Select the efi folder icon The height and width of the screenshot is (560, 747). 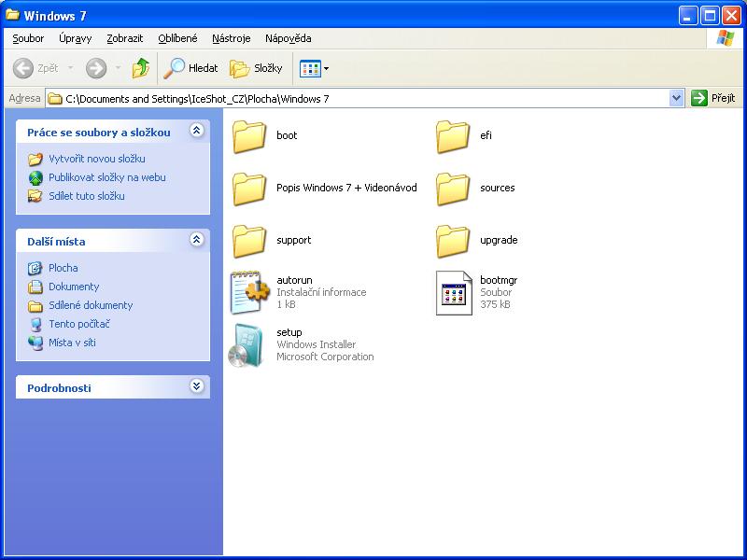pyautogui.click(x=453, y=135)
